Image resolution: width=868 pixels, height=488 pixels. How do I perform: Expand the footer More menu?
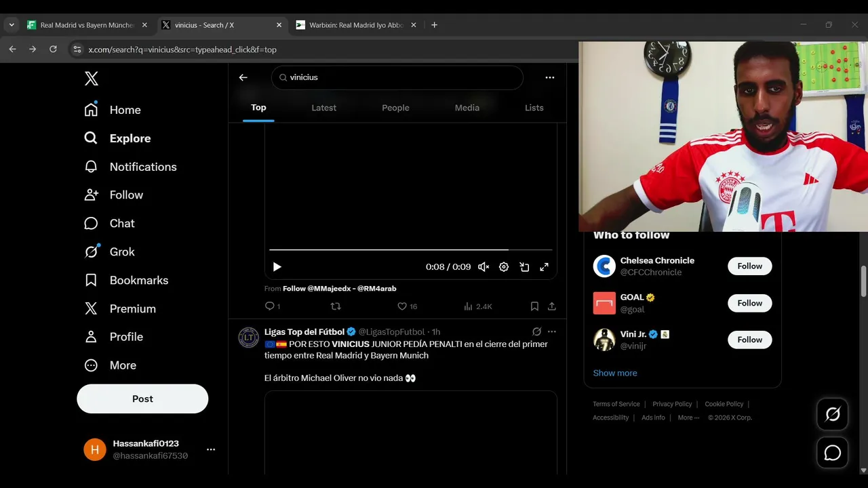click(688, 418)
